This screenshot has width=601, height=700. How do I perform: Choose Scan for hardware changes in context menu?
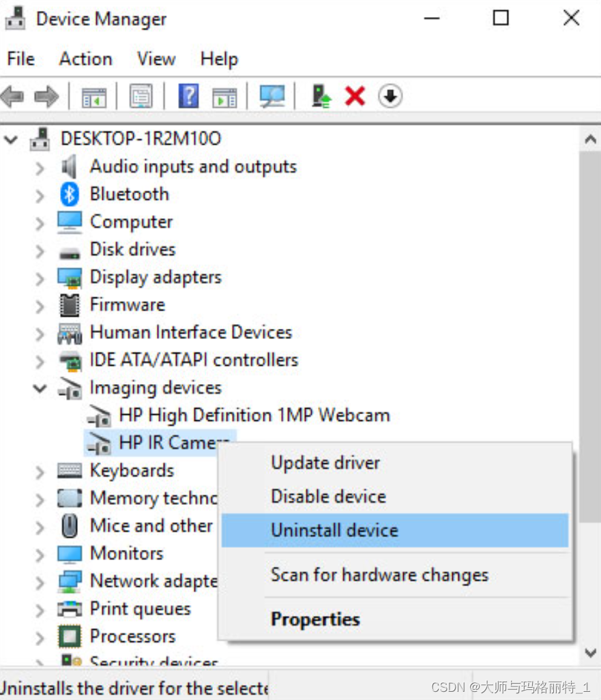click(395, 575)
